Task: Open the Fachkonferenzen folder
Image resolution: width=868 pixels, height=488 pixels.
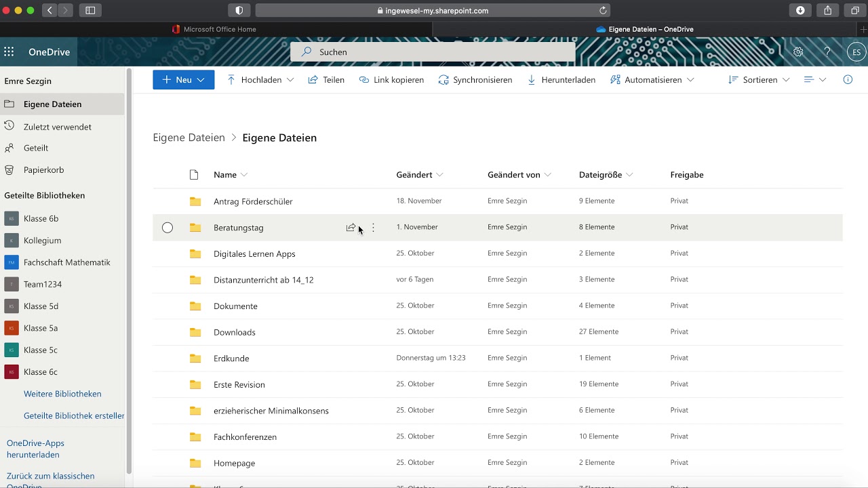Action: point(245,437)
